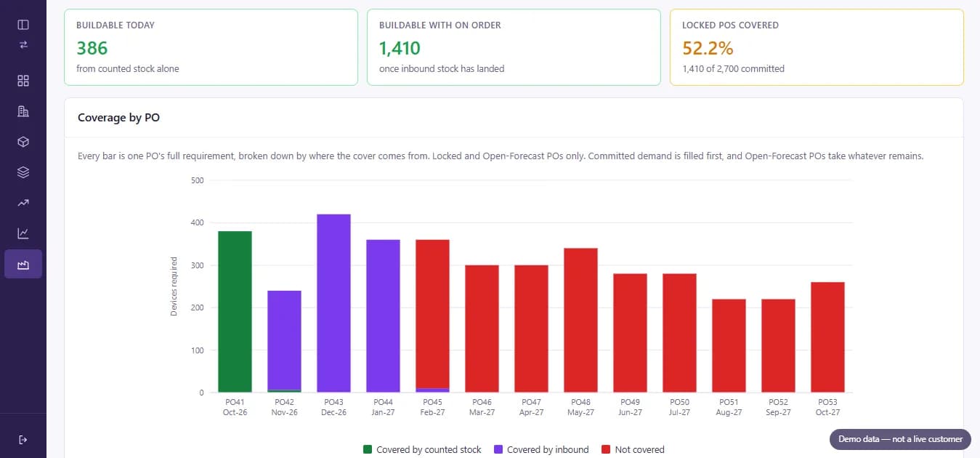Open the trending-up arrow icon in sidebar
The image size is (980, 458).
point(23,203)
